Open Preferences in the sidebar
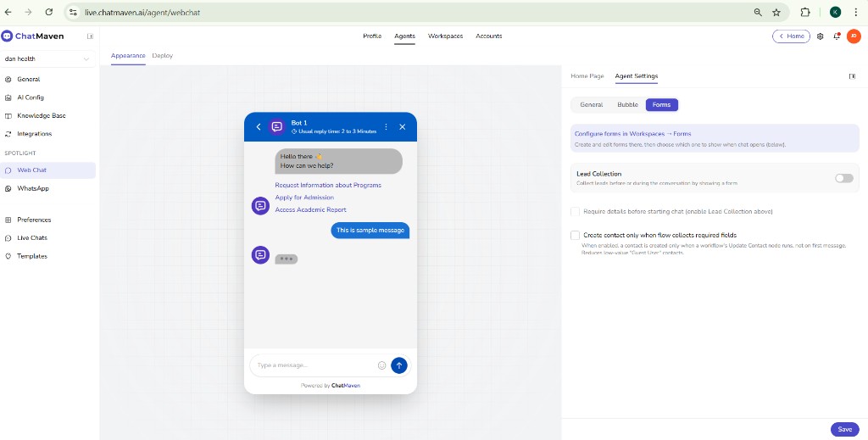Image resolution: width=868 pixels, height=440 pixels. [x=47, y=220]
